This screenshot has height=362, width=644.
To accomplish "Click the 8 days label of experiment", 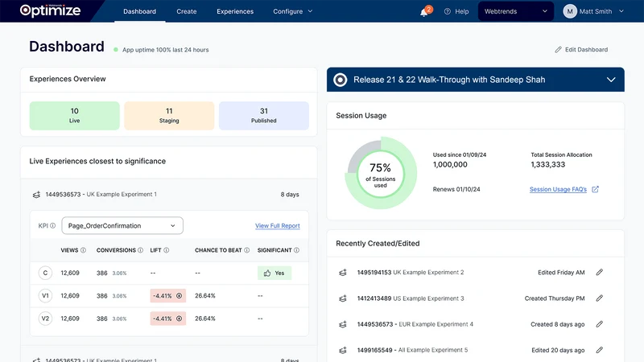I will tap(290, 195).
